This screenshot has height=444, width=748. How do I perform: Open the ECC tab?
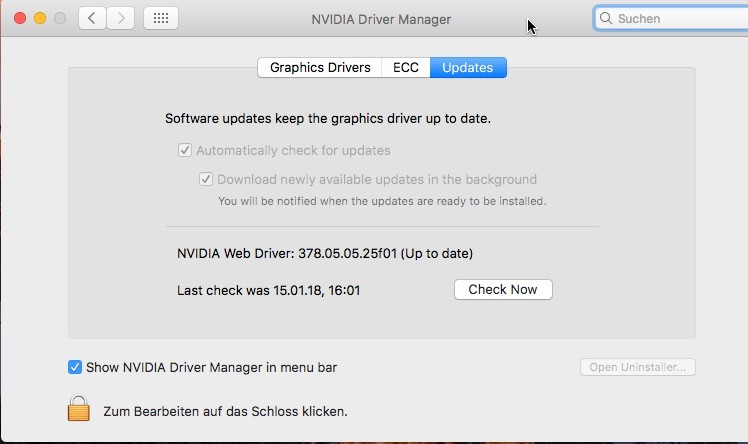pyautogui.click(x=406, y=68)
